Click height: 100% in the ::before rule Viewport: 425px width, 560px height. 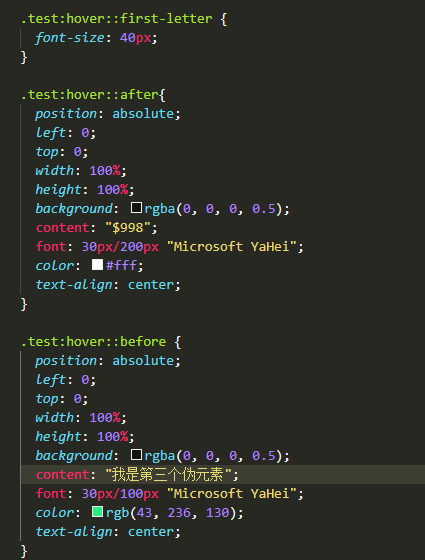(85, 437)
